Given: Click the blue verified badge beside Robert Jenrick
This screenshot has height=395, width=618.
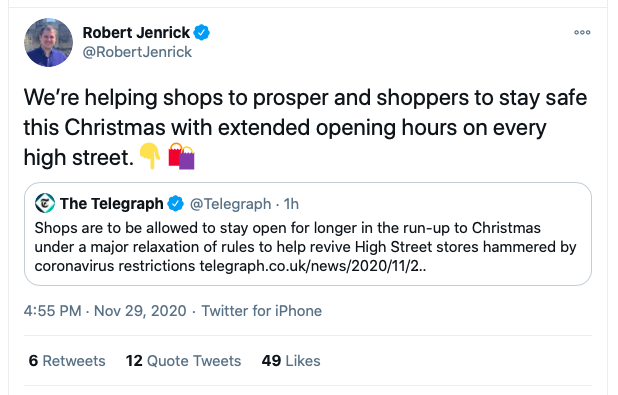Looking at the screenshot, I should [202, 32].
